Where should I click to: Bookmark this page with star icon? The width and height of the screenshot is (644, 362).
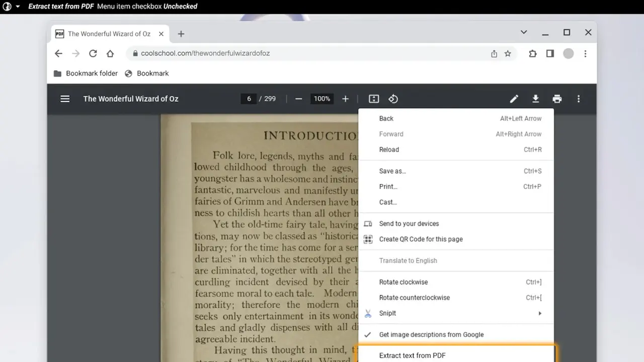508,53
